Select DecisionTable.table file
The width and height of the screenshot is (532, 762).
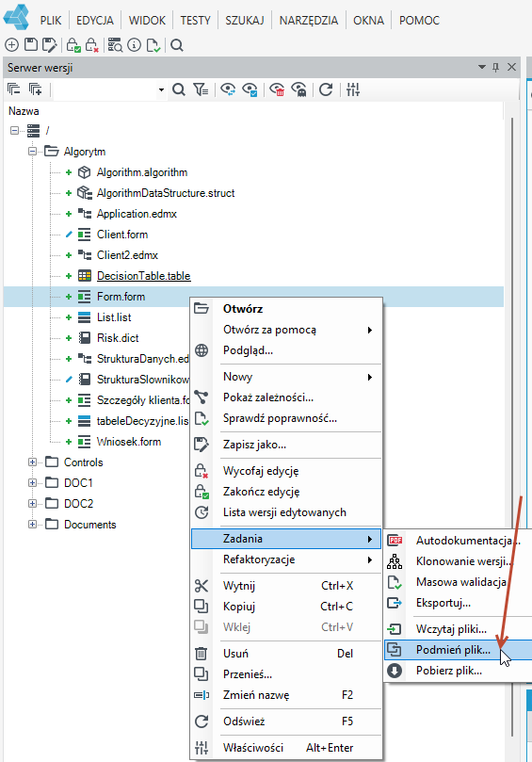(x=144, y=276)
